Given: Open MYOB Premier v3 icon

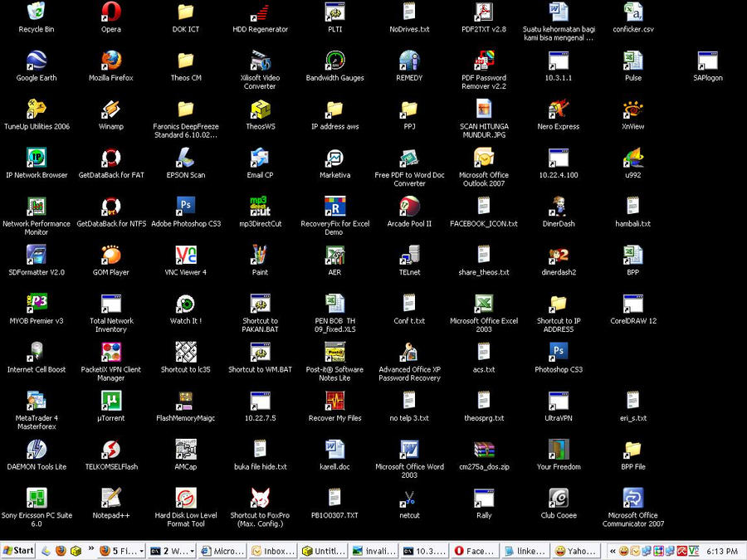Looking at the screenshot, I should coord(37,304).
